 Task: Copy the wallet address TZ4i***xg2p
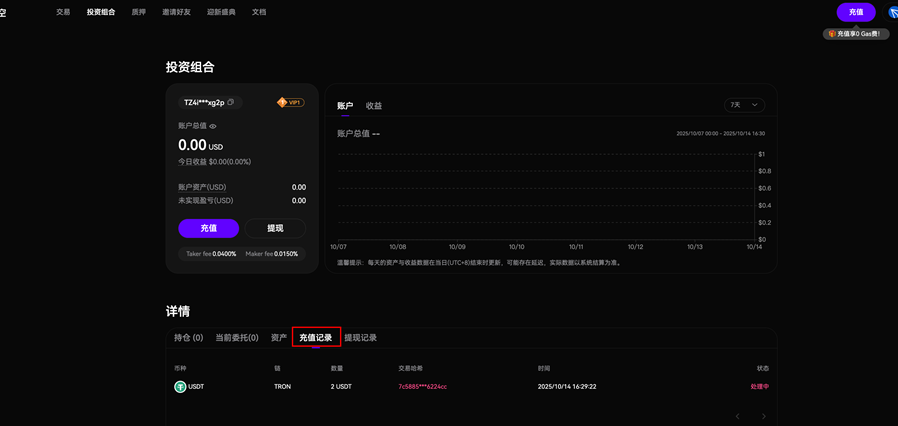pos(231,102)
